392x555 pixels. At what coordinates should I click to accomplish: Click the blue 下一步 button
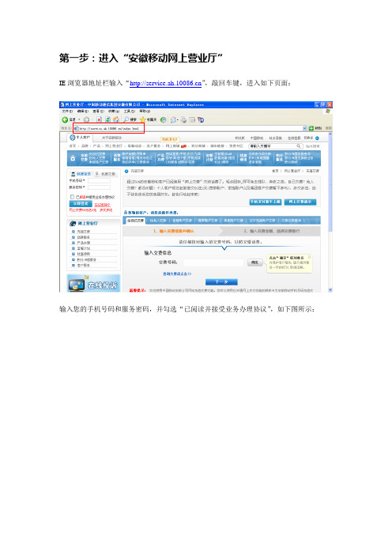pyautogui.click(x=221, y=282)
